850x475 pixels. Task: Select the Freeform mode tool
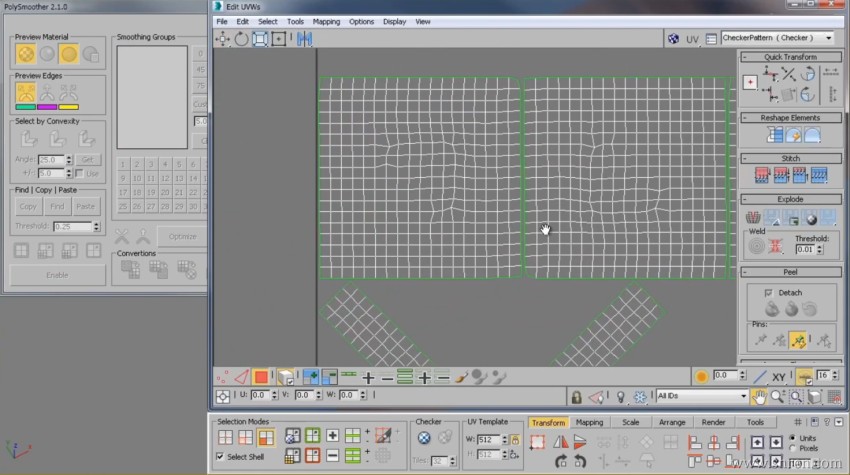(x=279, y=39)
